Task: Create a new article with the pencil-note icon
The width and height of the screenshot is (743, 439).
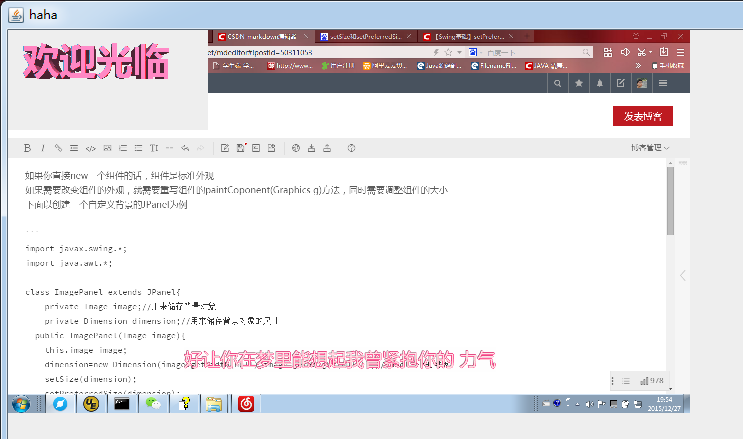Action: (x=225, y=148)
